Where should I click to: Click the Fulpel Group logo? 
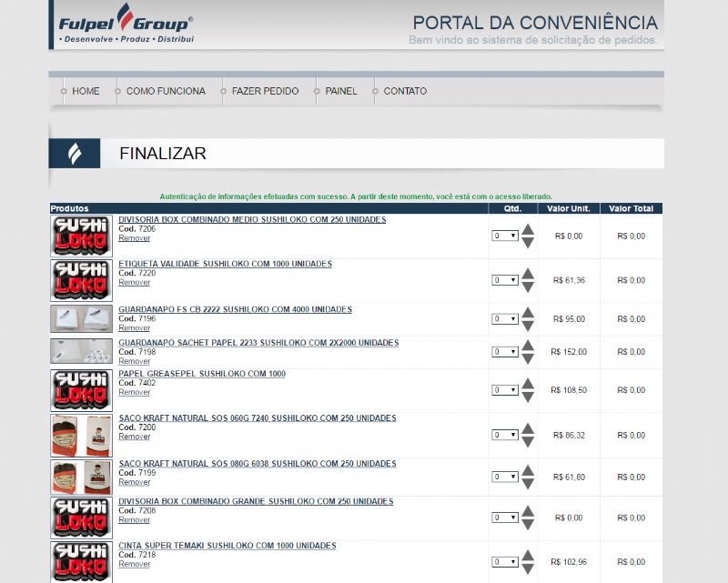(126, 25)
